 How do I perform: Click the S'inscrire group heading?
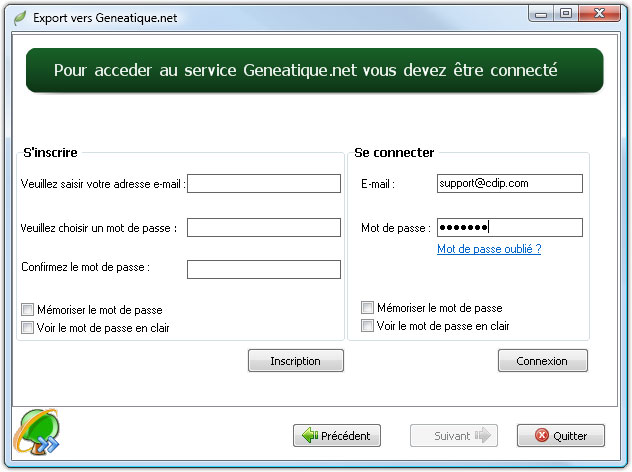(x=50, y=153)
